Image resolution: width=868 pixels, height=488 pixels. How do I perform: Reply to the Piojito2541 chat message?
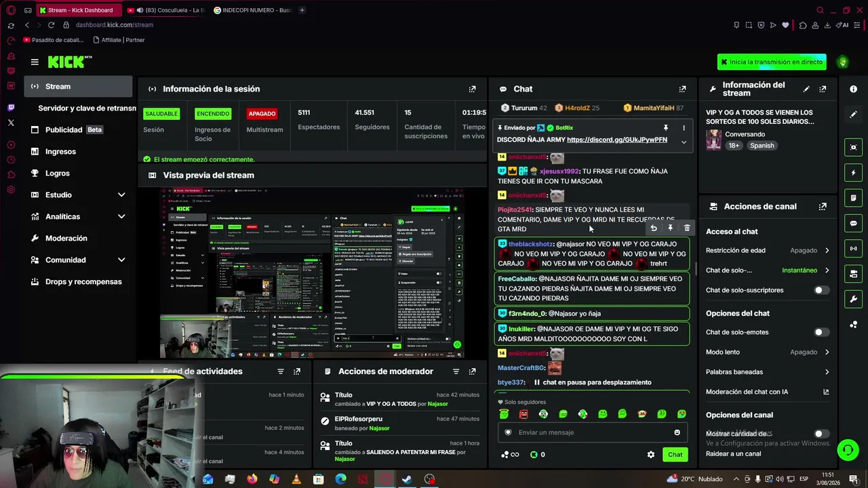point(654,228)
